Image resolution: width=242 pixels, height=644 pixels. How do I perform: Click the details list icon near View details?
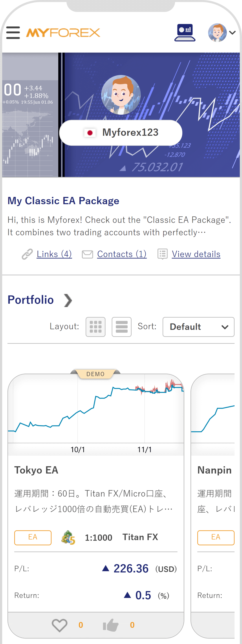coord(162,254)
